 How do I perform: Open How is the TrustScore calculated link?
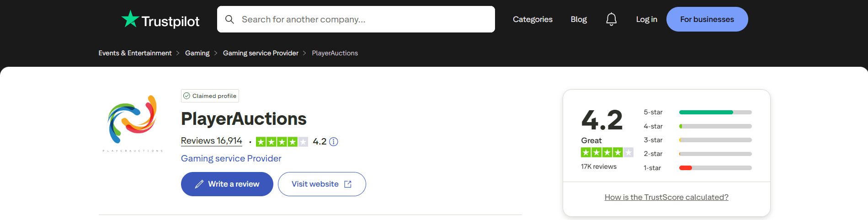point(666,197)
